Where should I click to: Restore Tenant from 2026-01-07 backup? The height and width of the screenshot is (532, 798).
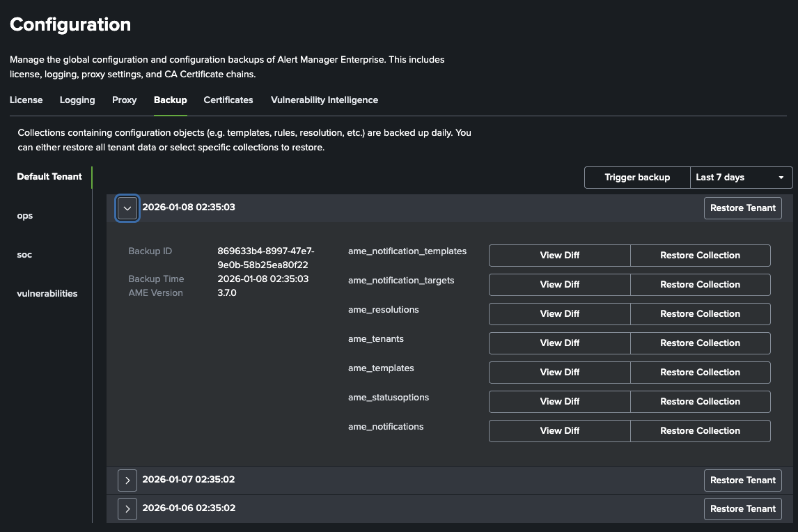[x=742, y=480]
